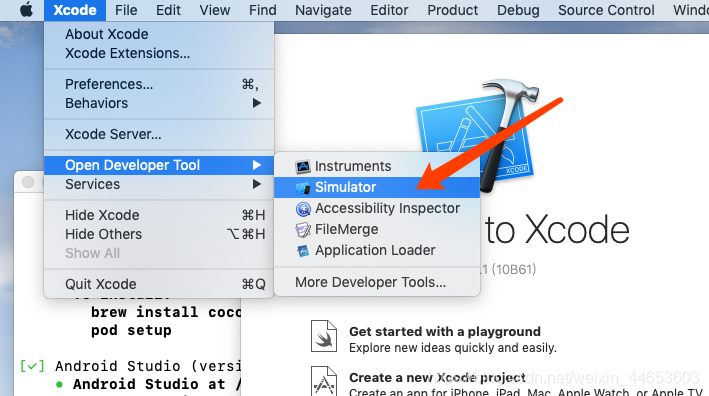Viewport: 709px width, 396px height.
Task: Open Preferences...
Action: (159, 84)
